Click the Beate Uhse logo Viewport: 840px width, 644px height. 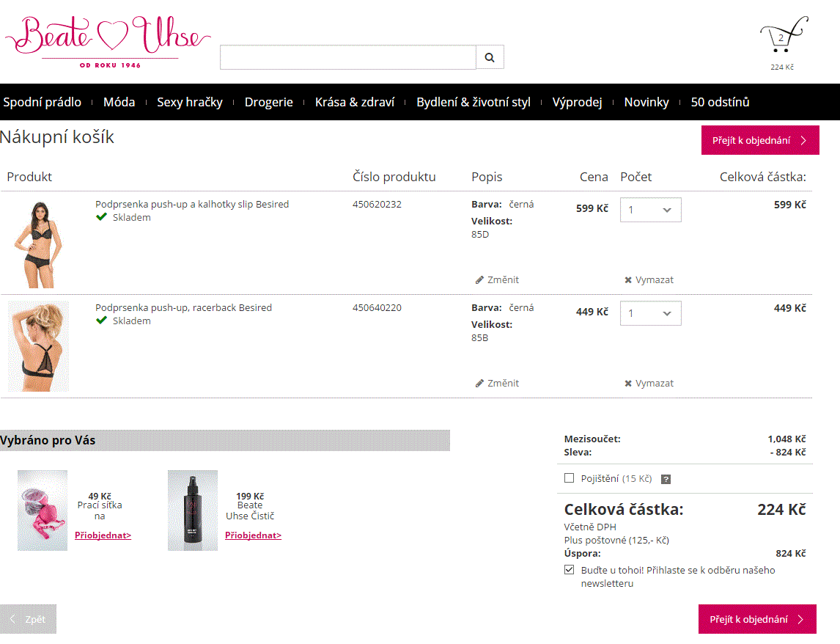point(108,42)
